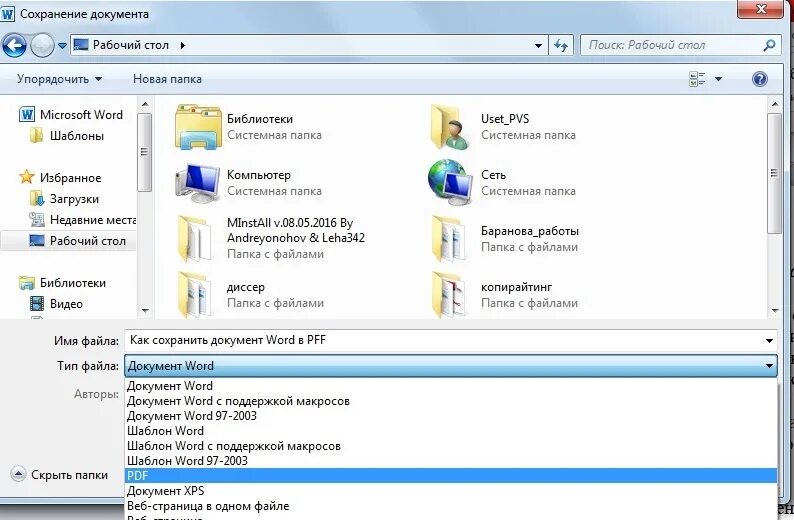Click the Баранова_работы folder name
The image size is (794, 520).
coord(530,231)
